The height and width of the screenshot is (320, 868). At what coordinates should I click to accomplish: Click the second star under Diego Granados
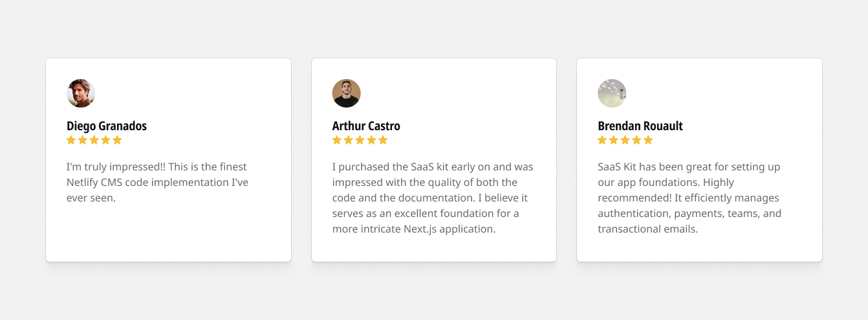[x=83, y=140]
